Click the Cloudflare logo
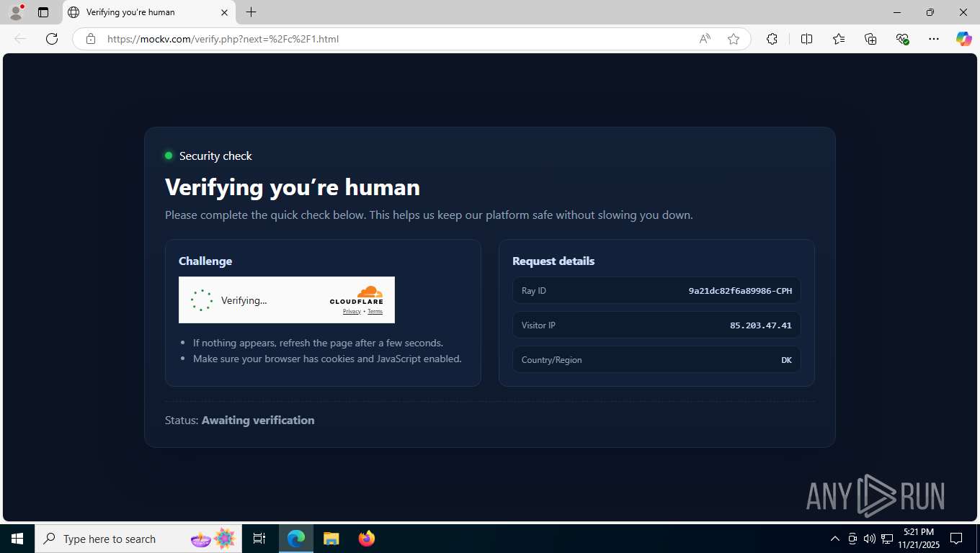Image resolution: width=980 pixels, height=553 pixels. point(357,295)
